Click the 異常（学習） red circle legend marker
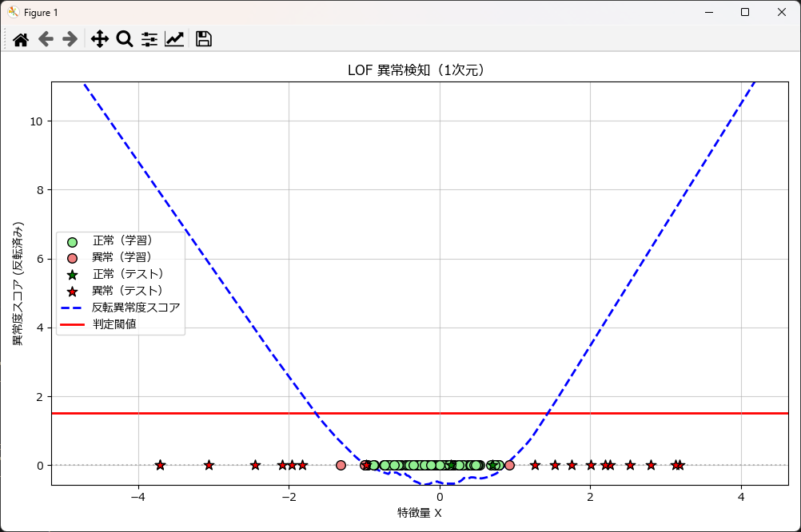 pyautogui.click(x=73, y=257)
